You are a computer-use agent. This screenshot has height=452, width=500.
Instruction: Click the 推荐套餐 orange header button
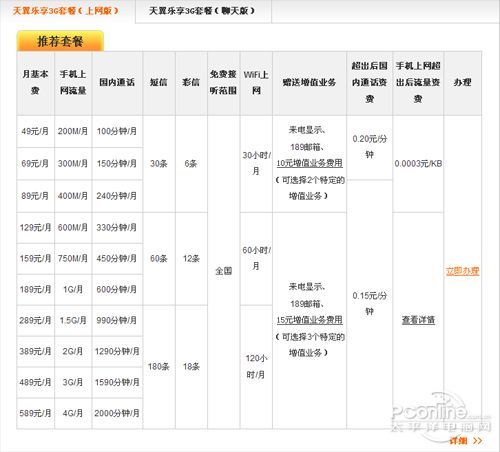(x=60, y=41)
